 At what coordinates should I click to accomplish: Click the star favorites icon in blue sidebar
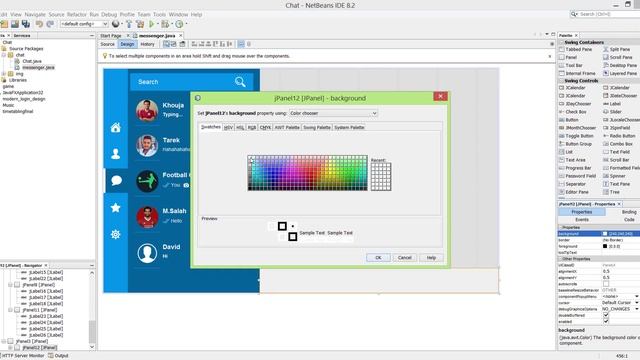pos(116,208)
